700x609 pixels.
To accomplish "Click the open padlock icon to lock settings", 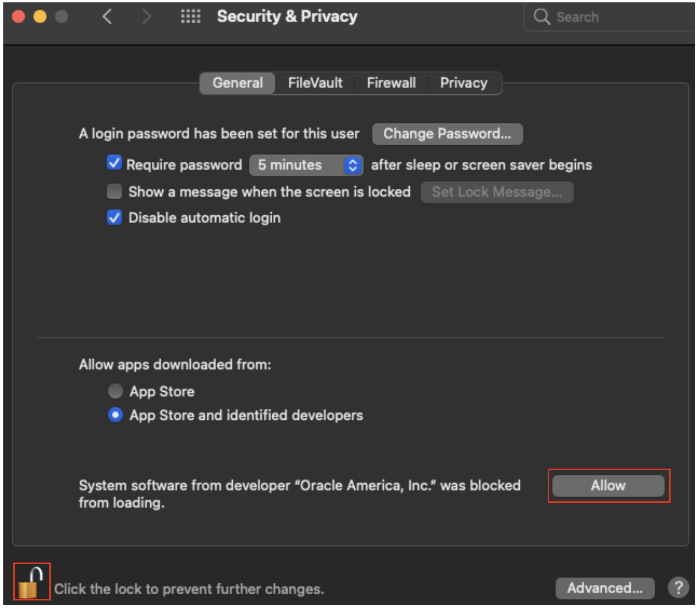I will pyautogui.click(x=31, y=582).
